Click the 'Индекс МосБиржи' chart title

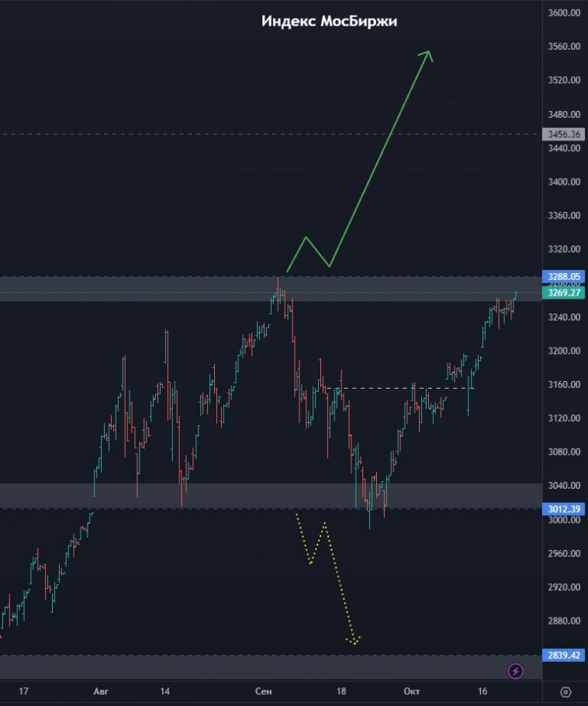pos(329,21)
